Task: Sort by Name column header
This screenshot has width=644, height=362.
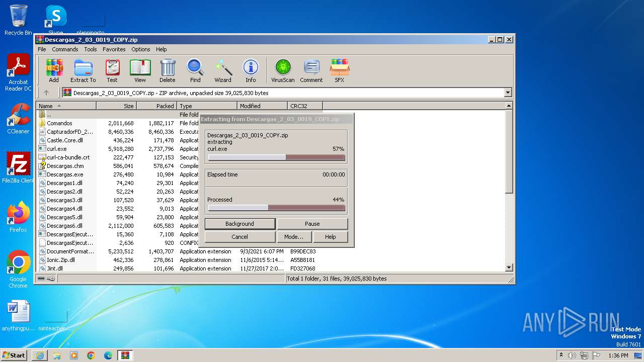Action: [x=66, y=106]
